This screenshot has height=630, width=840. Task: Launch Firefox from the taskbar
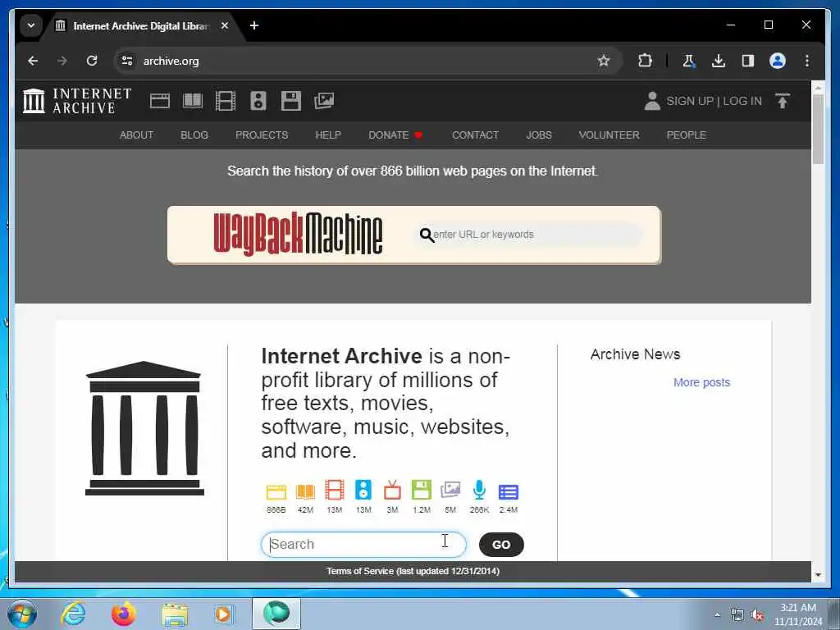pyautogui.click(x=123, y=614)
